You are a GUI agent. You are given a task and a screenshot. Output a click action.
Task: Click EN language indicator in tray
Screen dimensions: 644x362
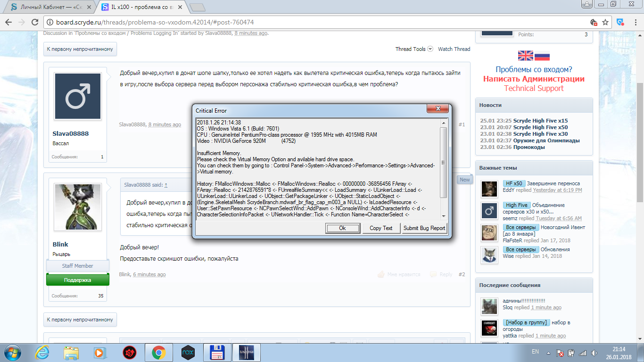(x=535, y=352)
